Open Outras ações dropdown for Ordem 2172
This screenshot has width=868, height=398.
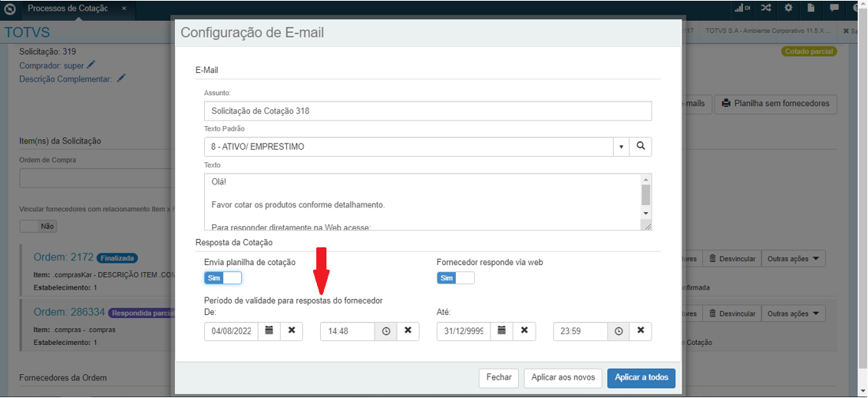[794, 259]
